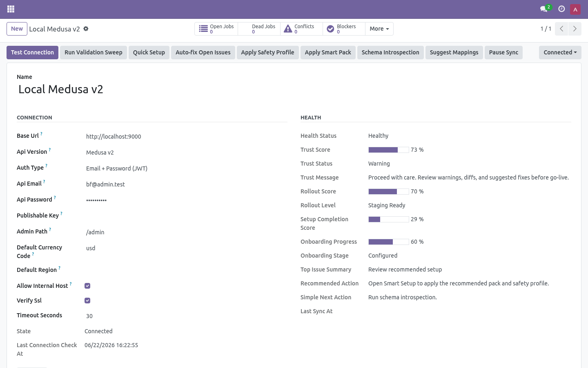Open the messages conversation icon
The height and width of the screenshot is (368, 588).
pyautogui.click(x=543, y=9)
